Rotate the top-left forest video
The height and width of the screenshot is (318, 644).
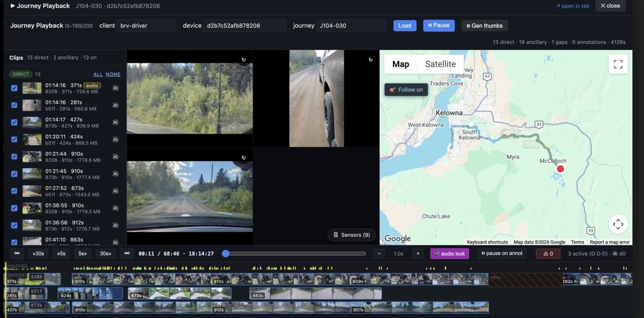point(244,60)
